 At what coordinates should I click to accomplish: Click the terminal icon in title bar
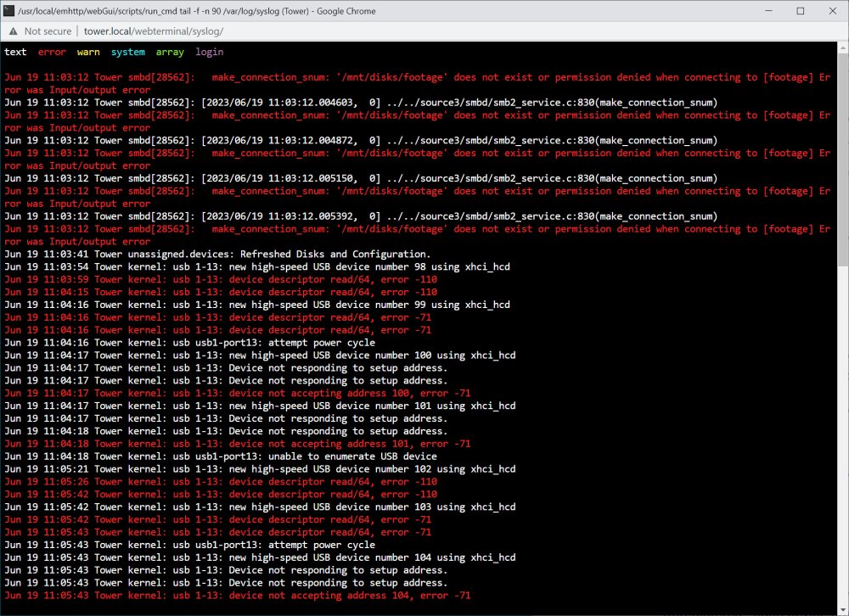click(8, 11)
